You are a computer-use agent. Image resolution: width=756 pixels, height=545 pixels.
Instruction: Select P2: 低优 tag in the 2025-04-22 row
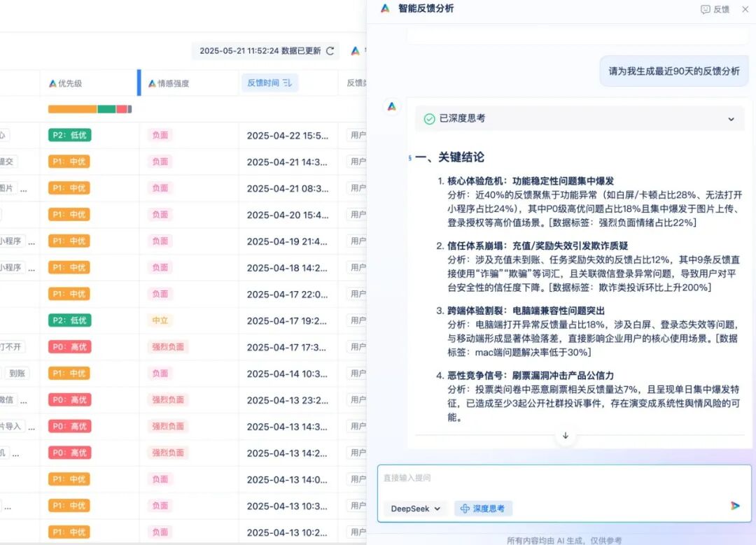click(70, 136)
